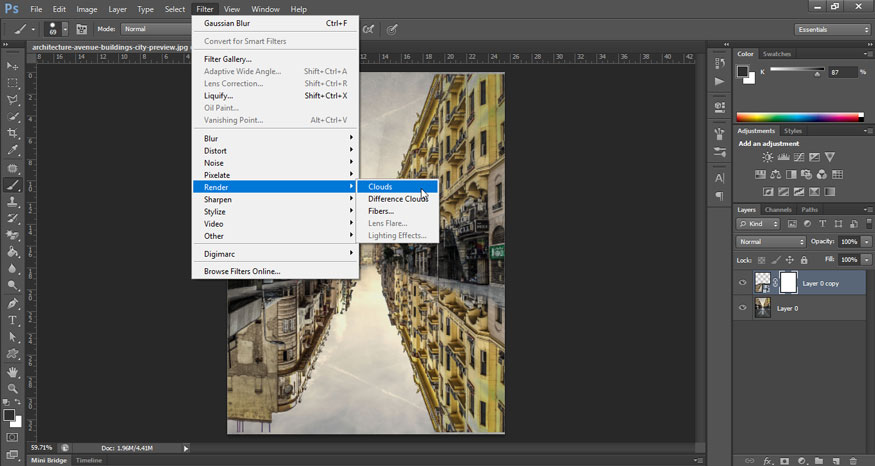Open the brush preset picker dropdown

point(65,29)
